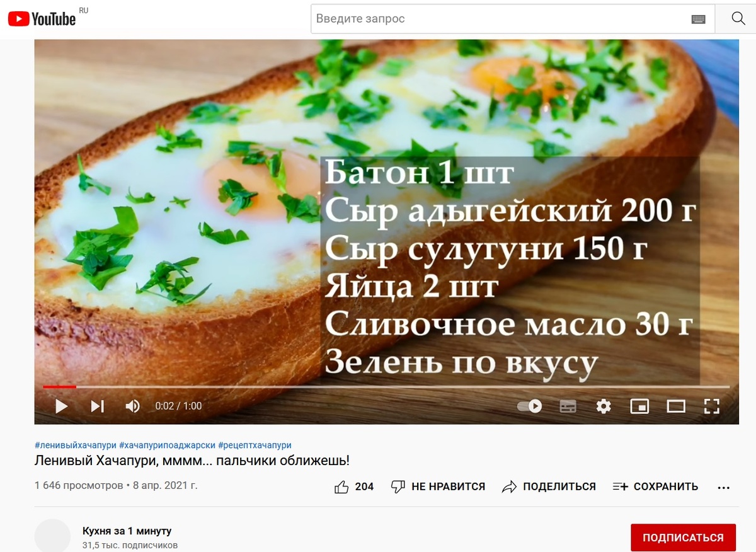
Task: Open player settings gear
Action: pyautogui.click(x=604, y=406)
